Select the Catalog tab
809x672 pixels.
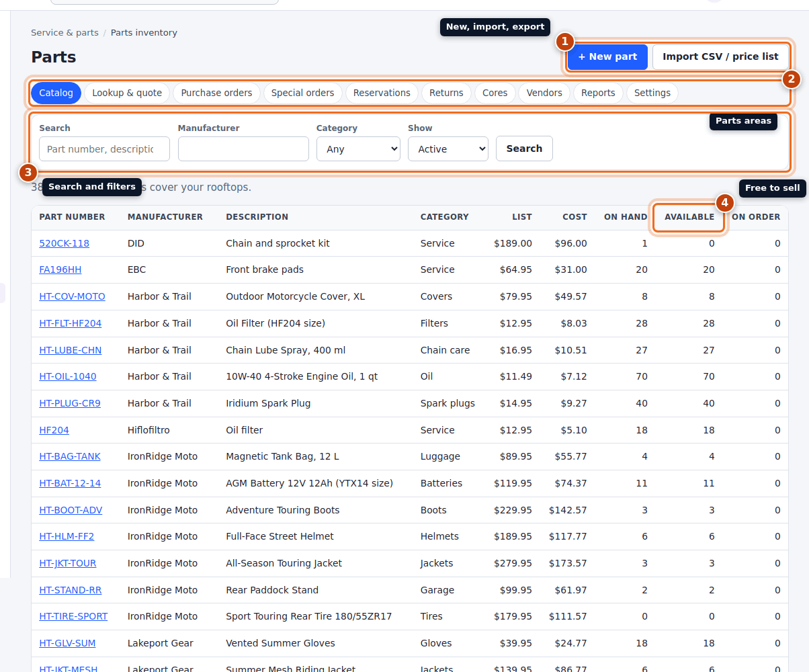tap(56, 93)
